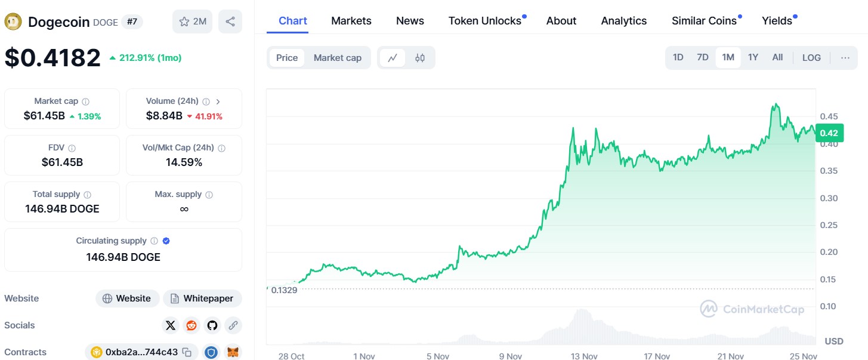The width and height of the screenshot is (868, 360).
Task: Select the Price chart toggle
Action: pos(287,58)
